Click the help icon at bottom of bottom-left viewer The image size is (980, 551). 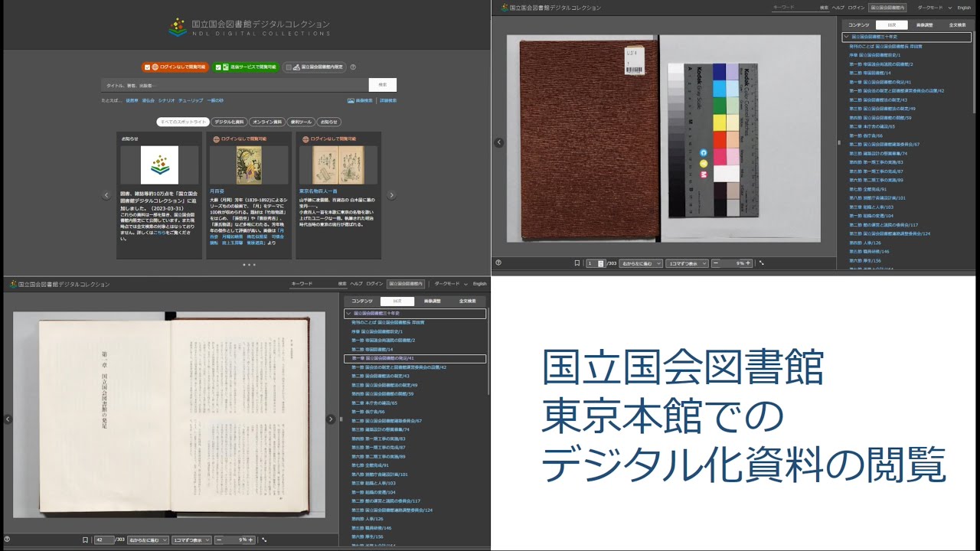[7, 540]
